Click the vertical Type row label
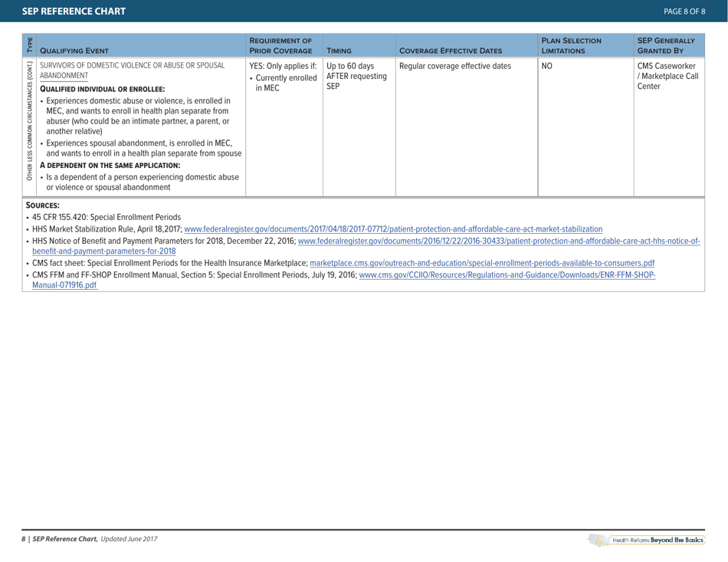This screenshot has width=728, height=562. tap(29, 44)
